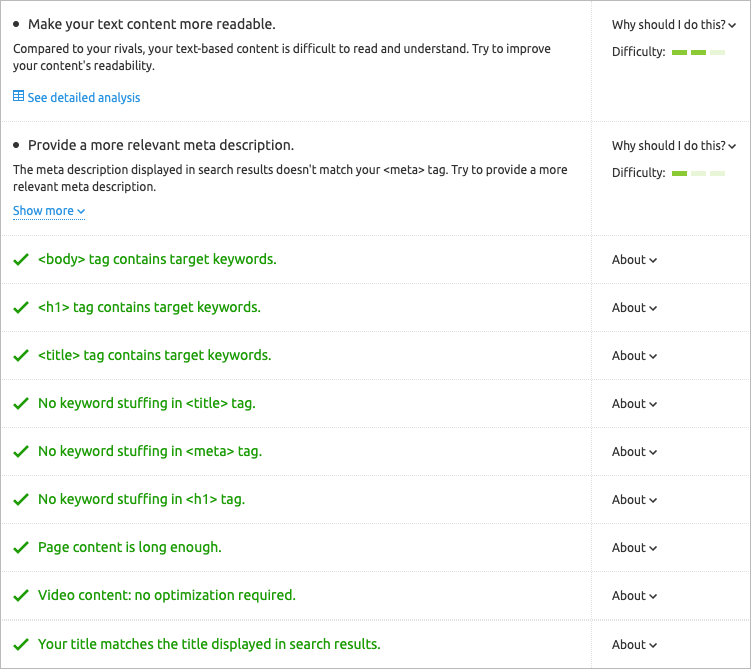Expand Show more under meta description

49,211
